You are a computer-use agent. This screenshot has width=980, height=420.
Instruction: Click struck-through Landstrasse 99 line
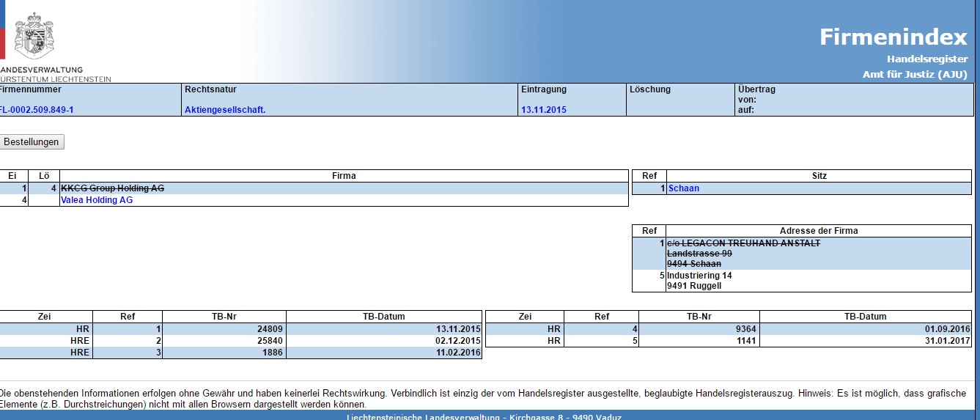click(699, 254)
